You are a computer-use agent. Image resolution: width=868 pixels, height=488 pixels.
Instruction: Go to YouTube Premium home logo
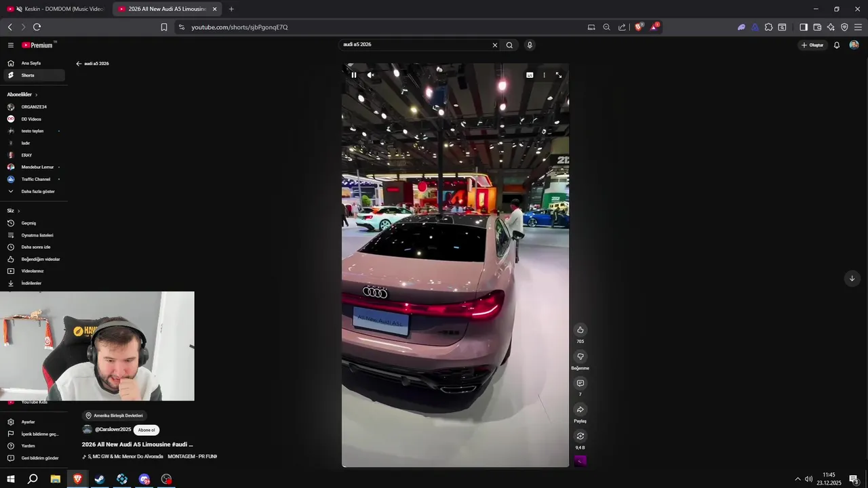click(x=38, y=45)
